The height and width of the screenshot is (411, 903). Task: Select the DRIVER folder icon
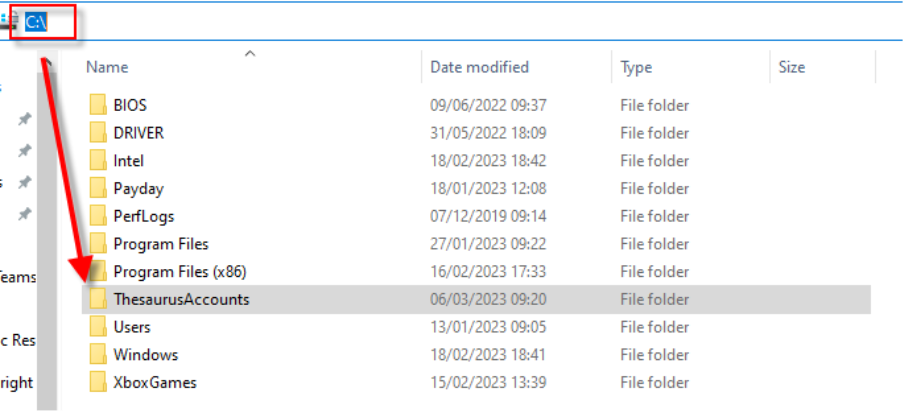pyautogui.click(x=98, y=133)
